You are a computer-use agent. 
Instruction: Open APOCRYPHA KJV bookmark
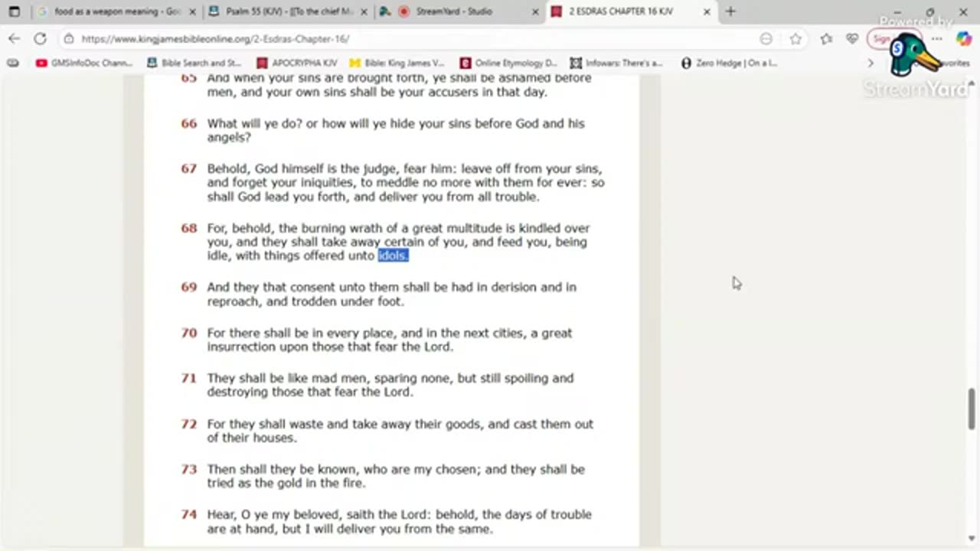(x=297, y=63)
